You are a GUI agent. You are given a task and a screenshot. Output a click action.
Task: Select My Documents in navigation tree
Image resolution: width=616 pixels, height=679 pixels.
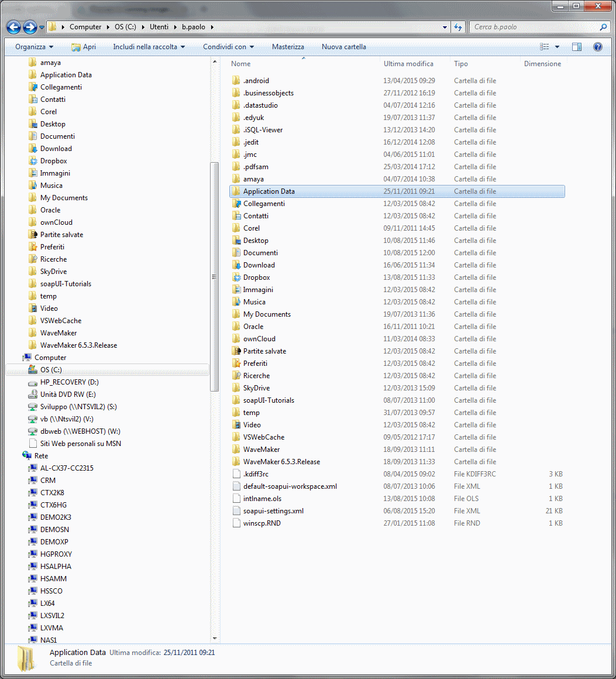[x=64, y=197]
